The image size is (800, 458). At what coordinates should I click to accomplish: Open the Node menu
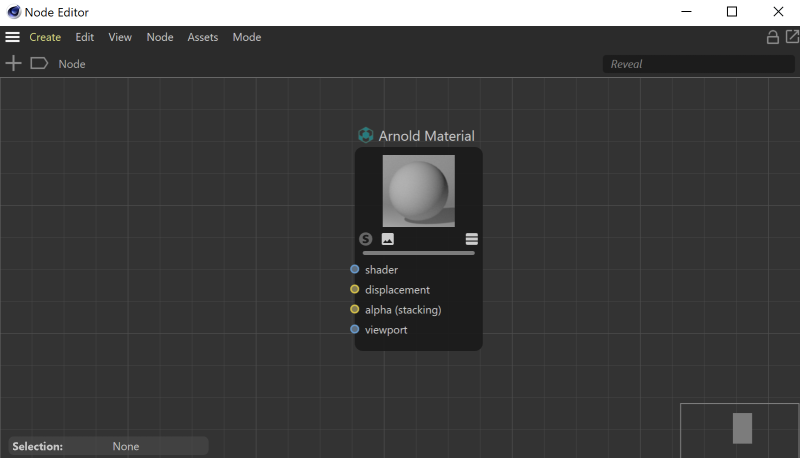tap(160, 37)
